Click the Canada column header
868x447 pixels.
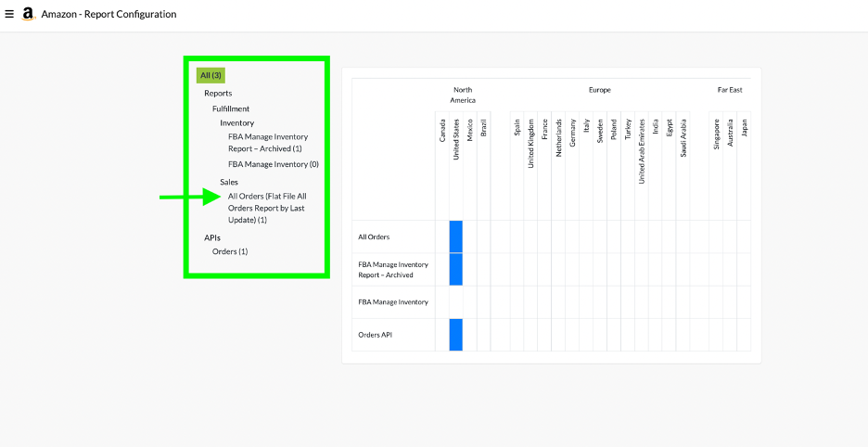[442, 131]
